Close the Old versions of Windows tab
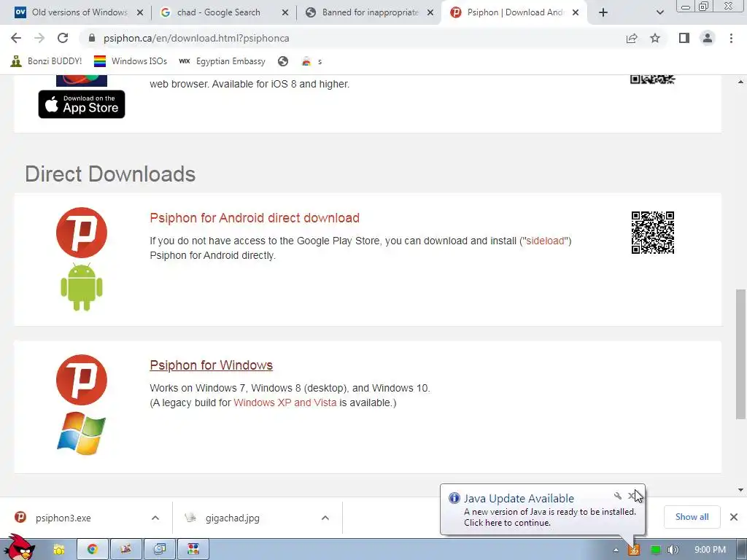 pyautogui.click(x=140, y=12)
